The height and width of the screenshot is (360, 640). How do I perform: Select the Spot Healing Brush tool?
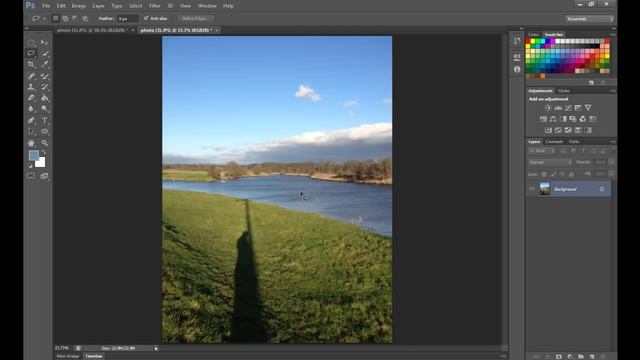click(x=31, y=76)
